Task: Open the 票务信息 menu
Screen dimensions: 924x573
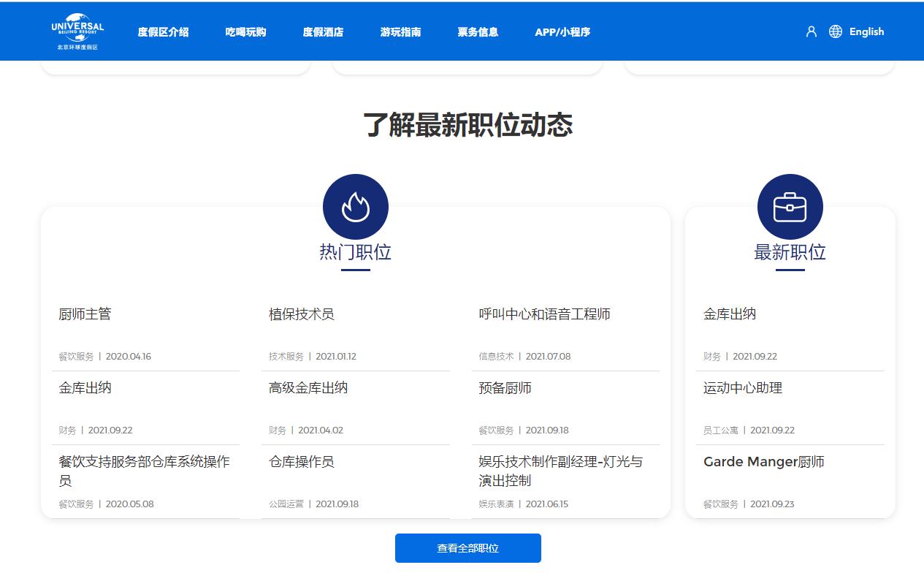Action: 476,31
